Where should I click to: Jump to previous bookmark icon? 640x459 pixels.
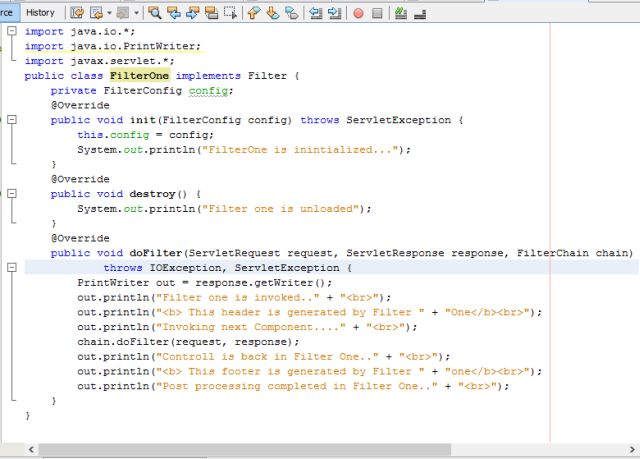pyautogui.click(x=253, y=13)
